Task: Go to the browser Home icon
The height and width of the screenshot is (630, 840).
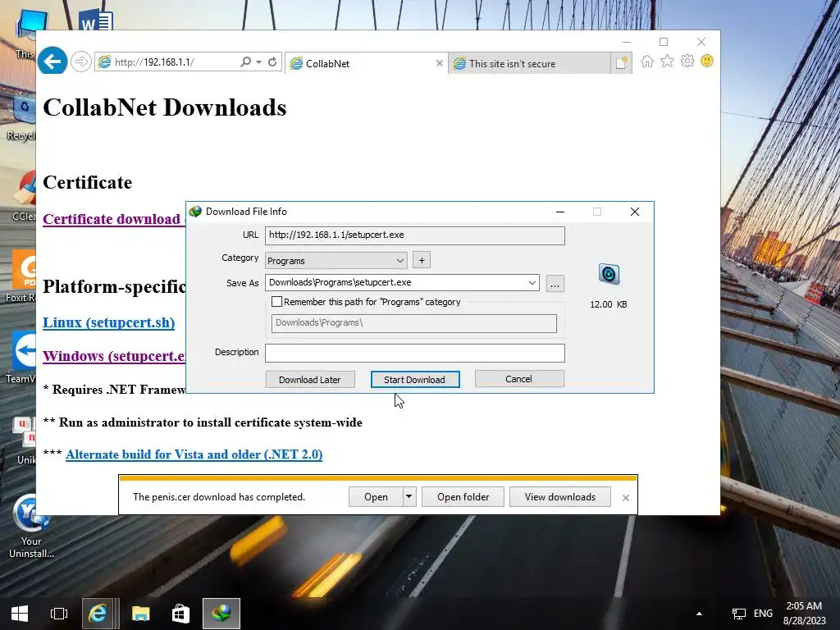Action: [647, 62]
